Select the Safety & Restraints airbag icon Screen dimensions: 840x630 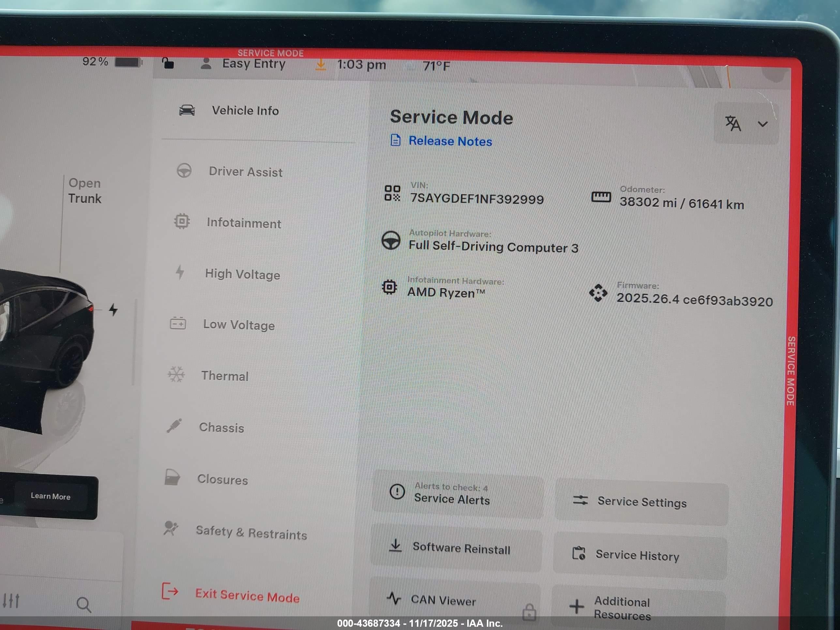click(x=171, y=529)
